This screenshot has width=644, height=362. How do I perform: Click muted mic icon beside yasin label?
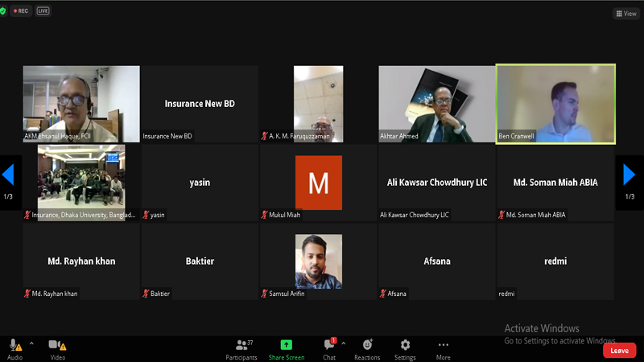tap(146, 215)
